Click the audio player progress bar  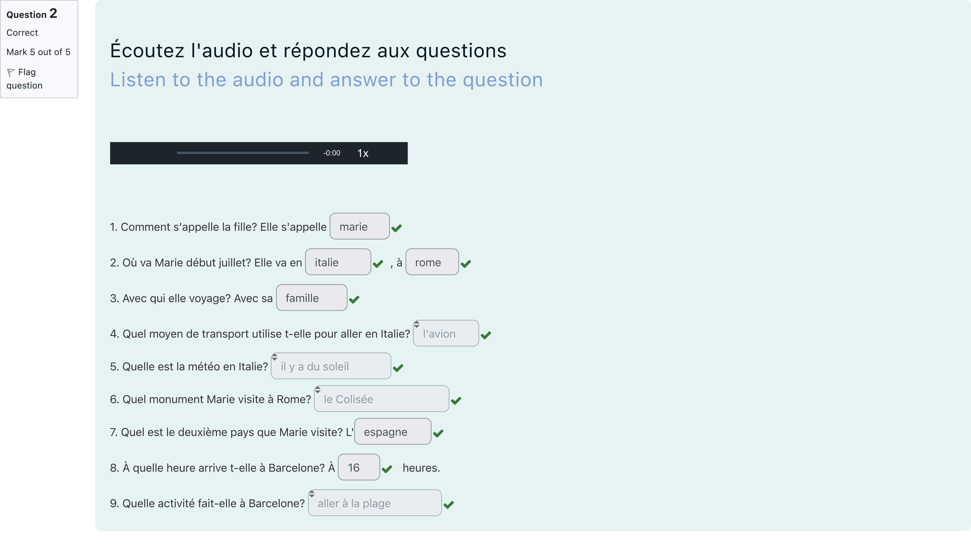(242, 153)
